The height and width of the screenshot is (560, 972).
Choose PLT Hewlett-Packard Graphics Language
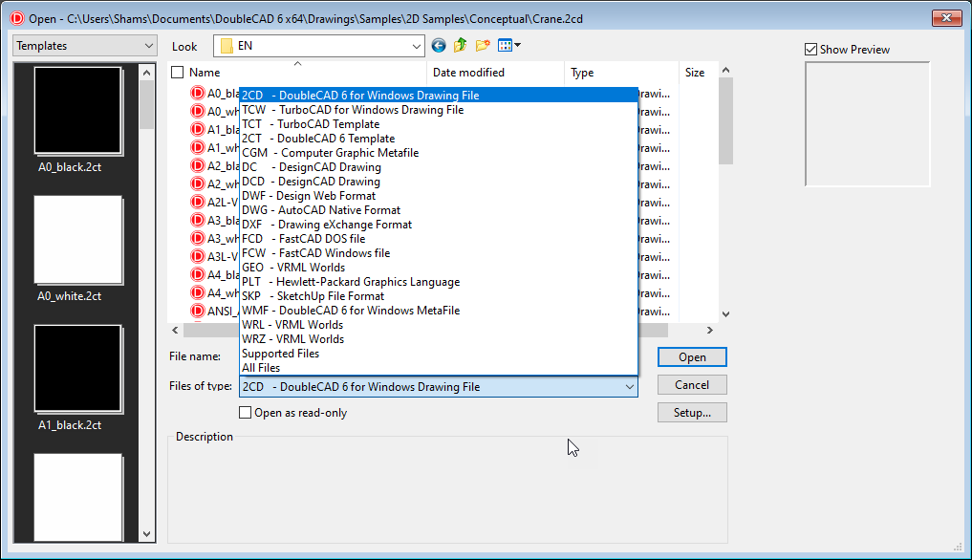(x=439, y=282)
